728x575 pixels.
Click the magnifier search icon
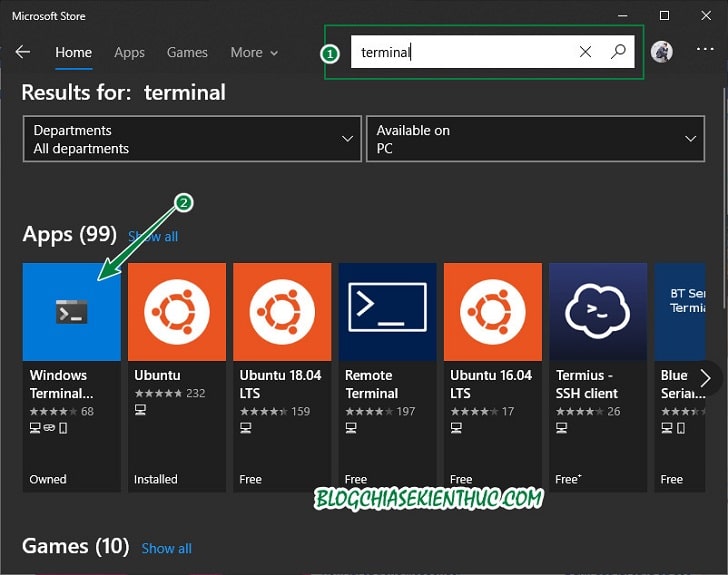pyautogui.click(x=618, y=51)
